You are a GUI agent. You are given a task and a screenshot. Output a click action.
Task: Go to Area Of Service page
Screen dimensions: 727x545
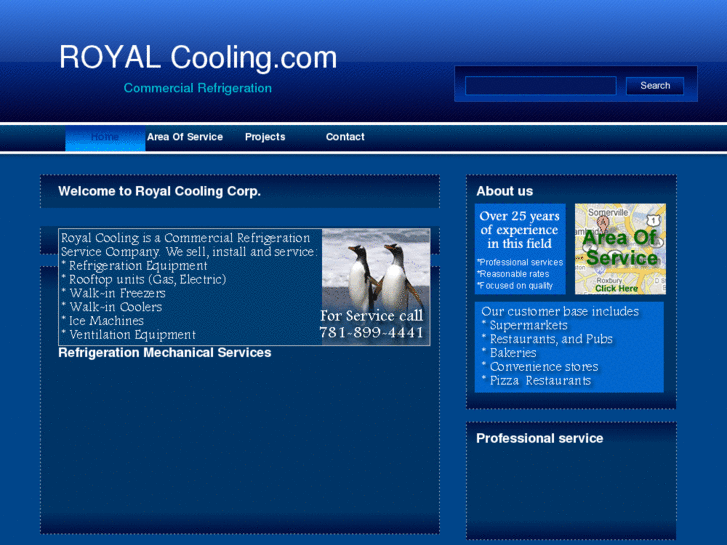tap(185, 137)
